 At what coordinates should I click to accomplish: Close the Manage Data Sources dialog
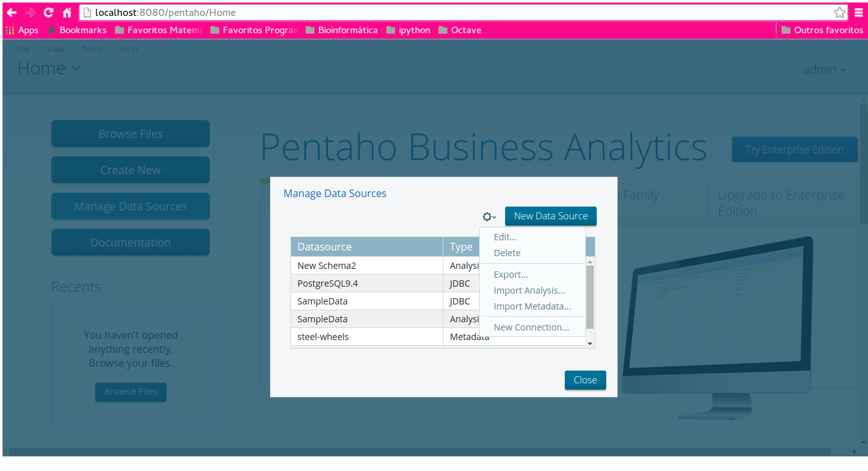(585, 380)
